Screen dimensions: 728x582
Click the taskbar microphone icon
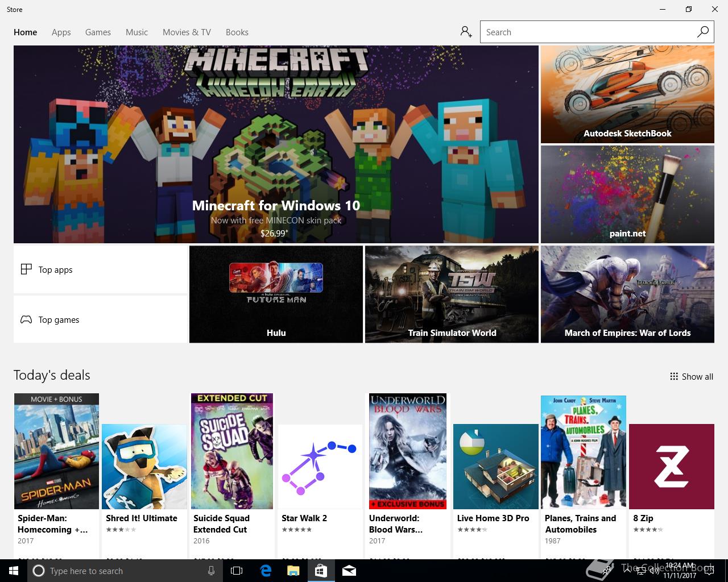click(x=211, y=571)
